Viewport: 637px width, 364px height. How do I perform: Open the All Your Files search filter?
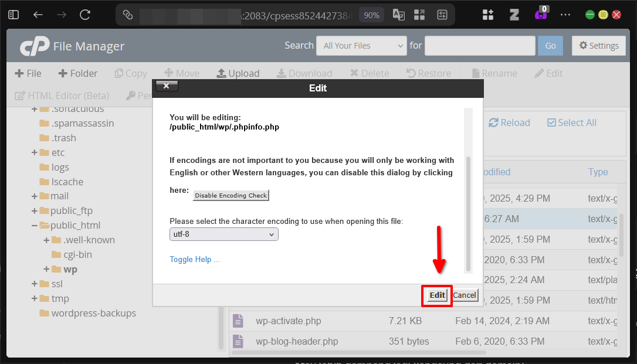click(361, 45)
